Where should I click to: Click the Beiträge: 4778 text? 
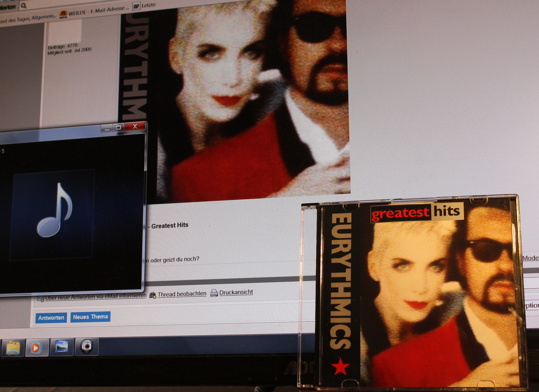point(62,46)
